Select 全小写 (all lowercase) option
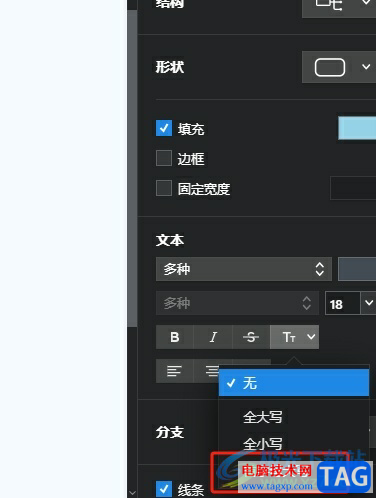 click(294, 443)
